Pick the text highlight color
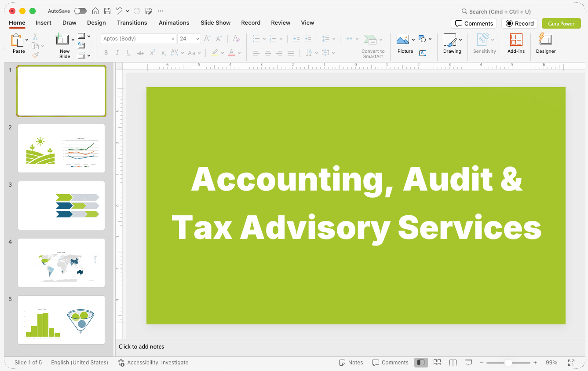This screenshot has height=371, width=588. pyautogui.click(x=215, y=53)
